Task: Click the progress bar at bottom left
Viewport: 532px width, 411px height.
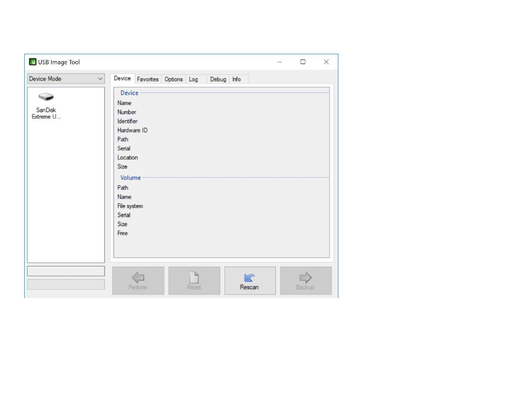Action: 66,284
